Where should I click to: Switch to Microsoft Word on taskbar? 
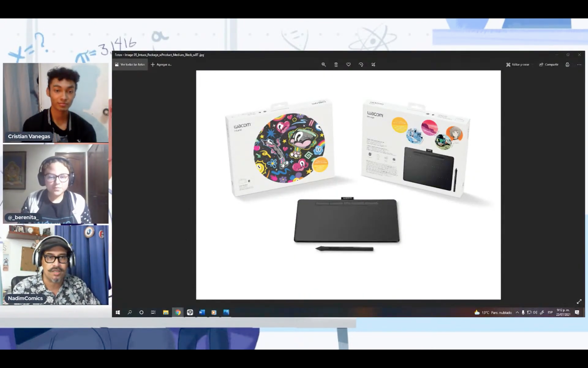click(x=202, y=312)
